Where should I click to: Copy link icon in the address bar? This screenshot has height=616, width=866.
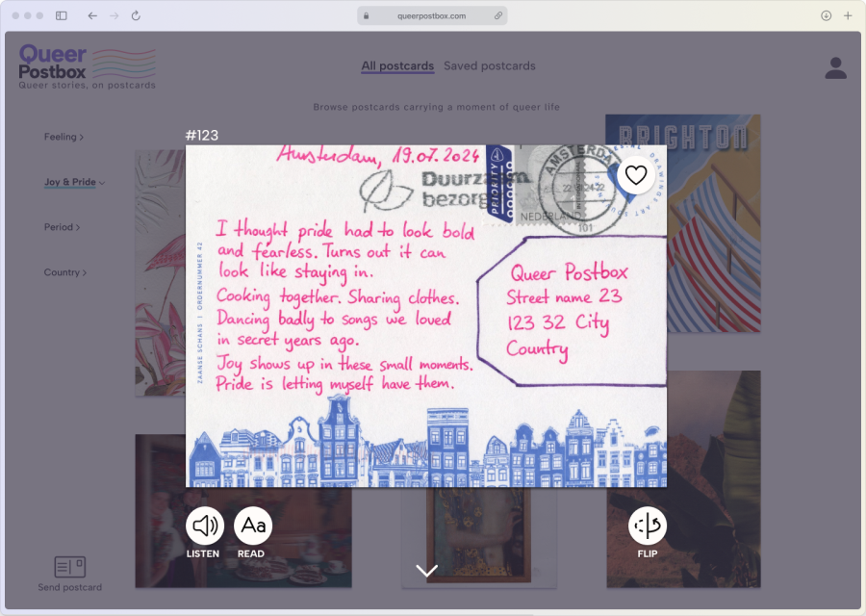(498, 16)
